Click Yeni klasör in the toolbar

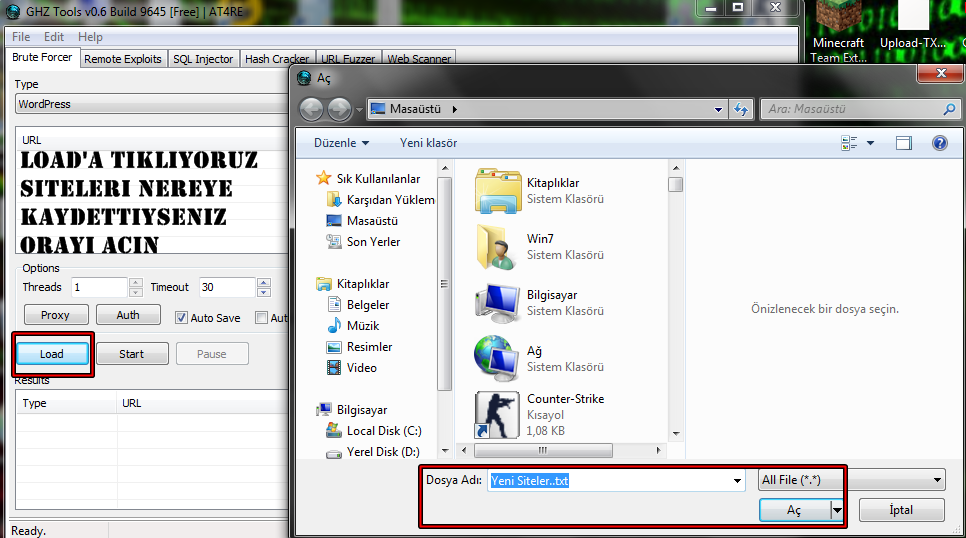point(428,143)
